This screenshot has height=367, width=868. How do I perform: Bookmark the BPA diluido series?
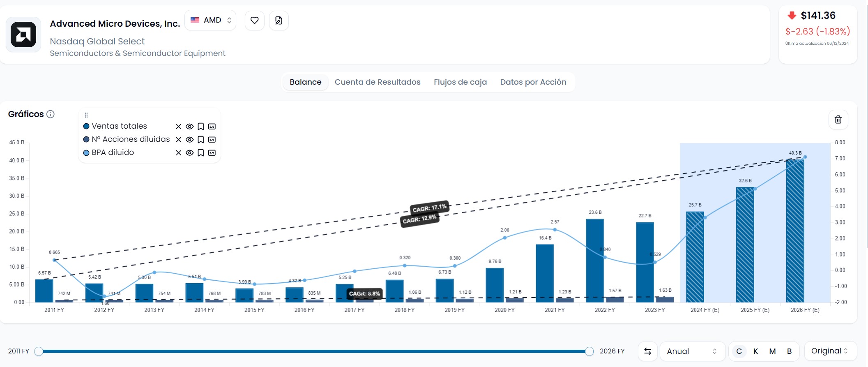coord(201,153)
